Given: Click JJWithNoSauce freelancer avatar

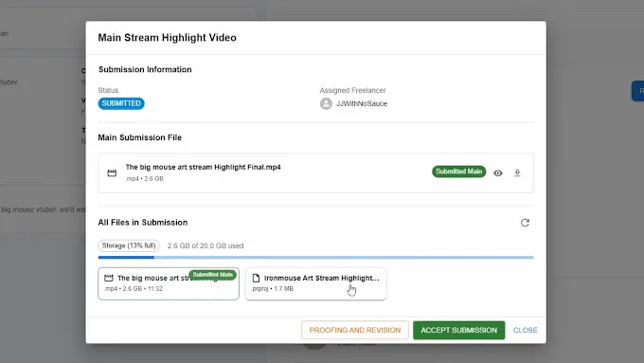Looking at the screenshot, I should tap(326, 103).
